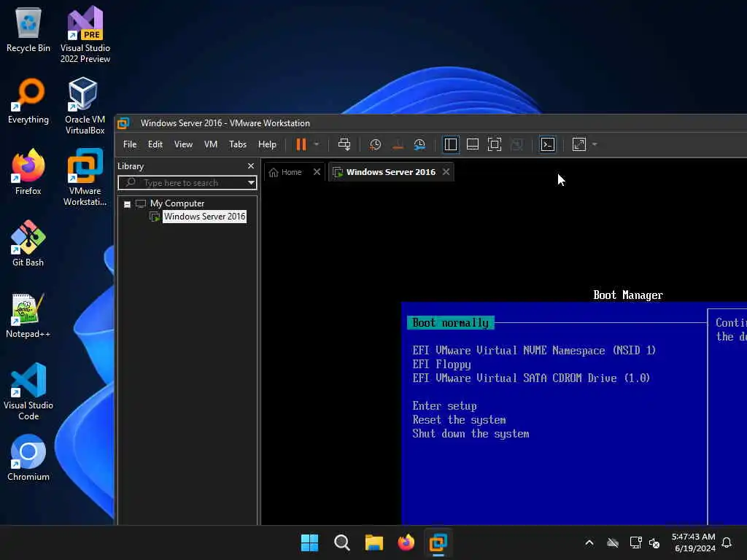Viewport: 747px width, 560px height.
Task: Close the Home tab
Action: (x=317, y=172)
